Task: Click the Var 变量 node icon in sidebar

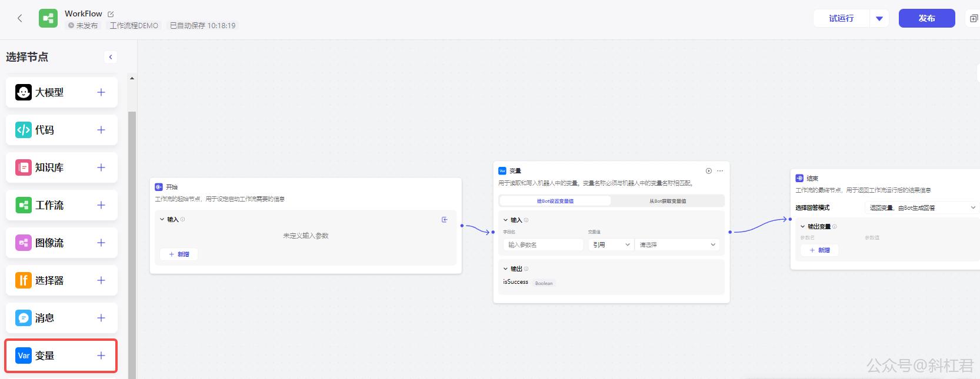Action: [24, 355]
